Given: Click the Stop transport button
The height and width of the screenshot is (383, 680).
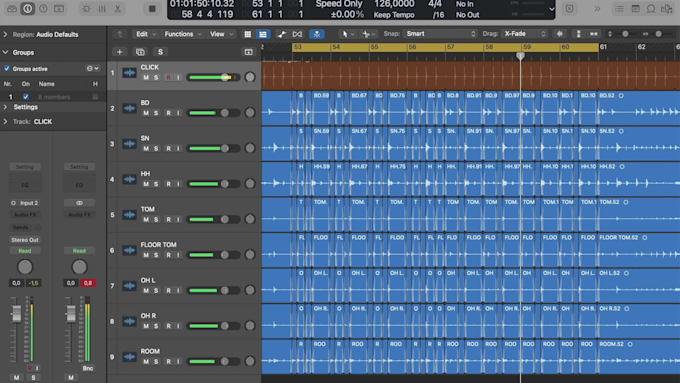Looking at the screenshot, I should pos(152,9).
